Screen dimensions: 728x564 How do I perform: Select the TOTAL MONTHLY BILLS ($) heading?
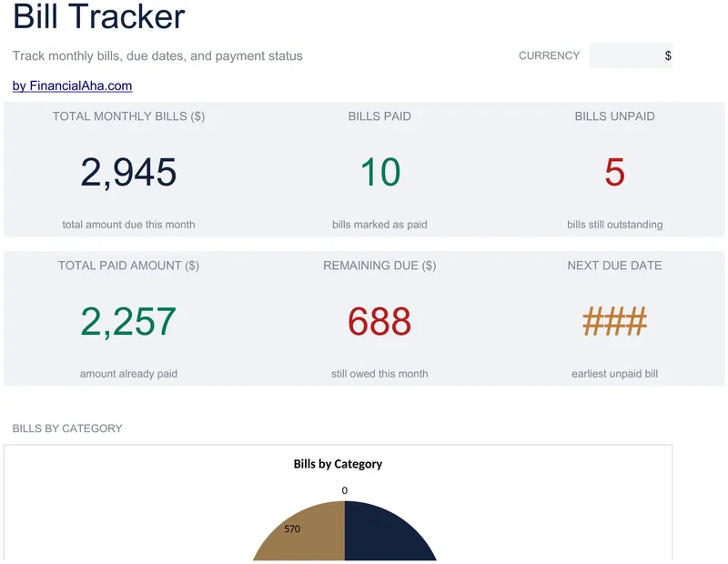[x=128, y=116]
